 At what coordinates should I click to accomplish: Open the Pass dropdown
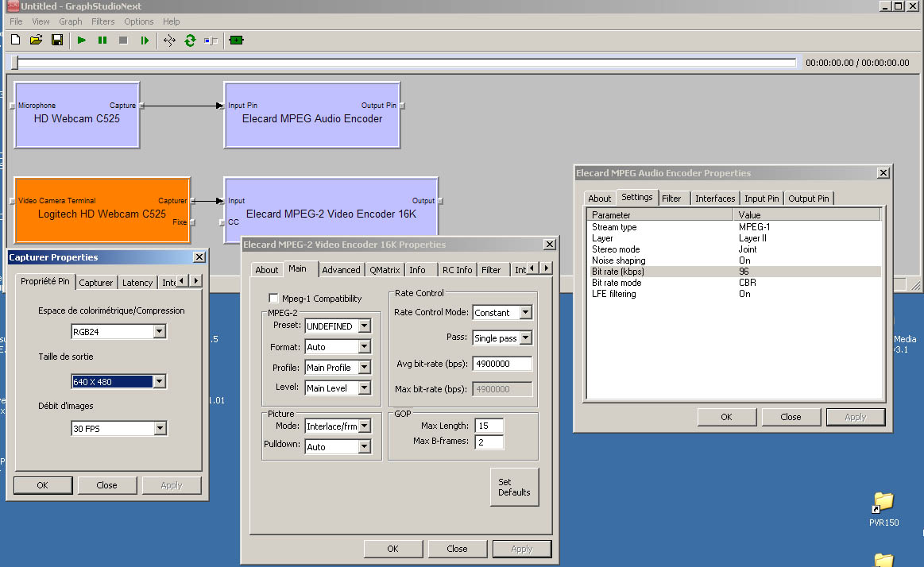[x=526, y=338]
